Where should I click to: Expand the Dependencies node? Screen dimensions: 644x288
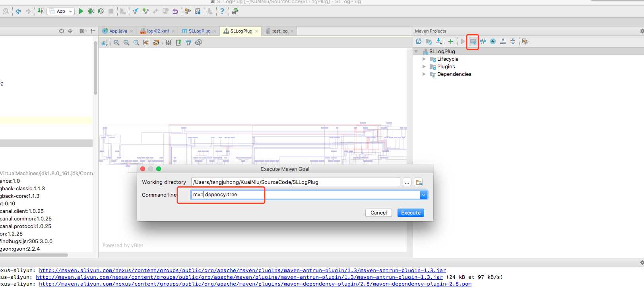(x=424, y=74)
